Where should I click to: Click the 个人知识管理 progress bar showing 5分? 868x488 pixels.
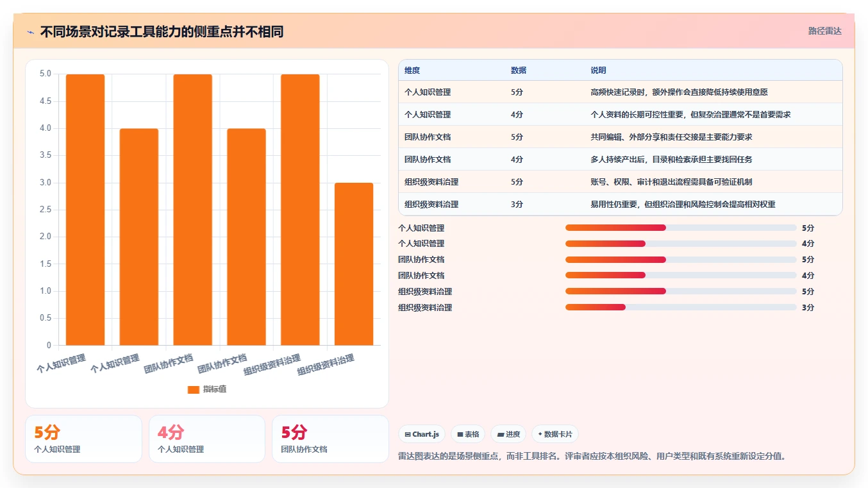681,228
